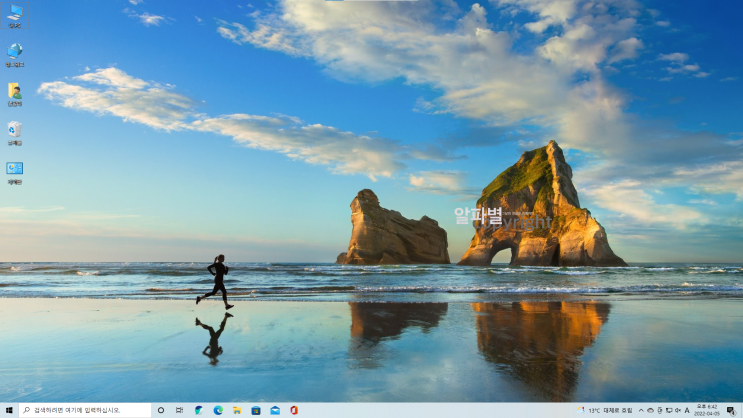
Task: Open the Action Center notifications icon
Action: coord(731,410)
